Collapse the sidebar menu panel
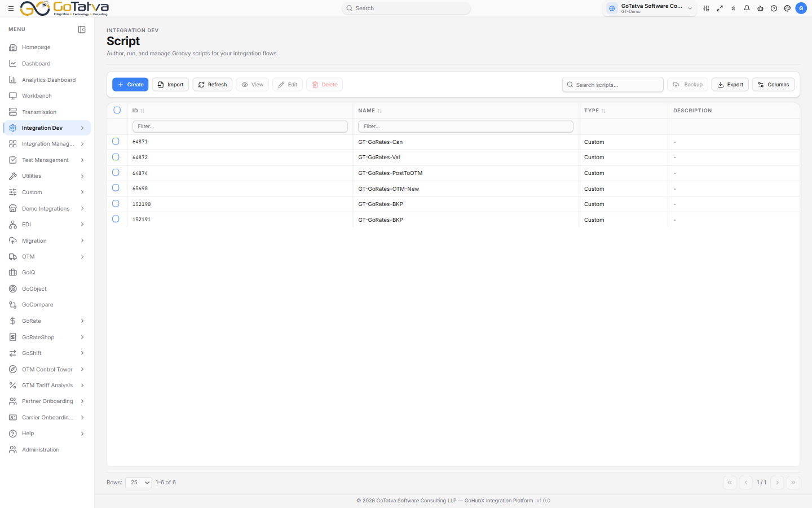This screenshot has height=508, width=812. (x=82, y=29)
